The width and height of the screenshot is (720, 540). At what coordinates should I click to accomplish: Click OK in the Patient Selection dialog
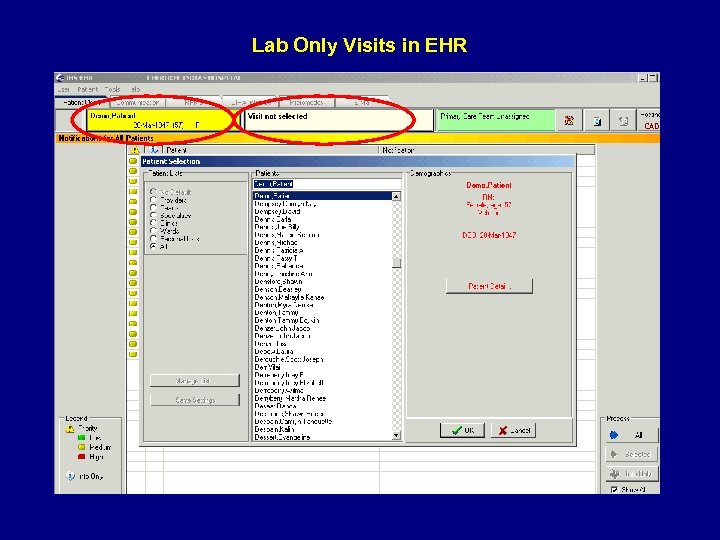(x=462, y=430)
